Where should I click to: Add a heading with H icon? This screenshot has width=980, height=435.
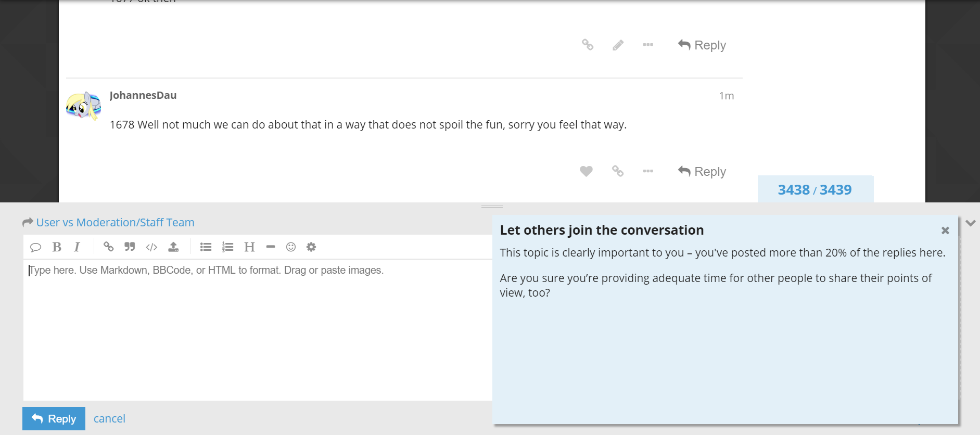click(249, 247)
